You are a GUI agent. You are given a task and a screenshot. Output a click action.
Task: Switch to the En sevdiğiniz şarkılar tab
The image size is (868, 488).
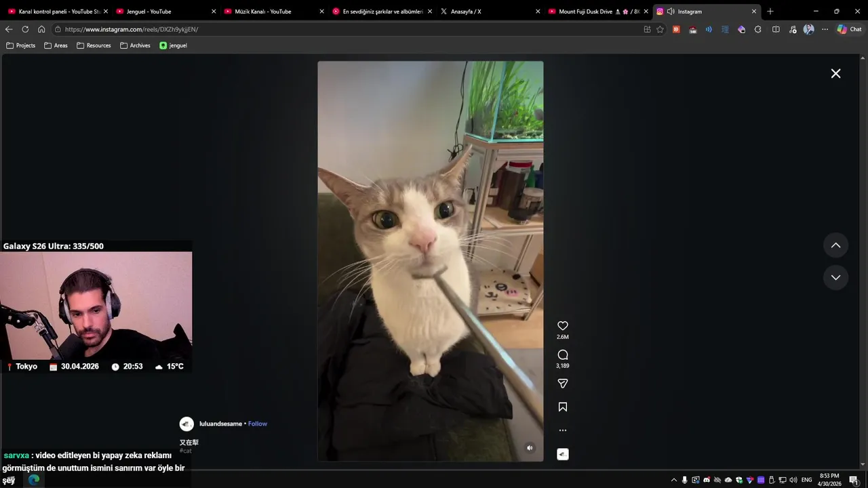(380, 12)
